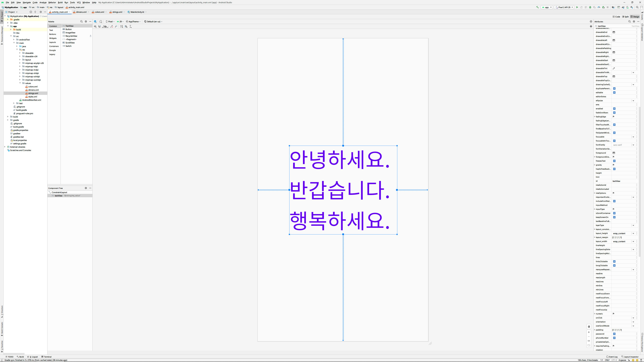644x362 pixels.
Task: Click the Infer Constraints magic wand icon
Action: [116, 26]
